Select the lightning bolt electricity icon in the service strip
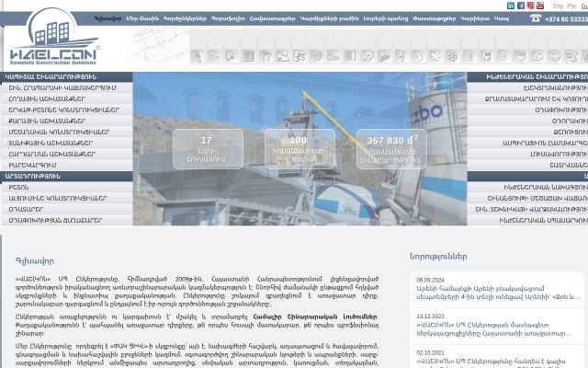This screenshot has width=588, height=368. pyautogui.click(x=401, y=56)
